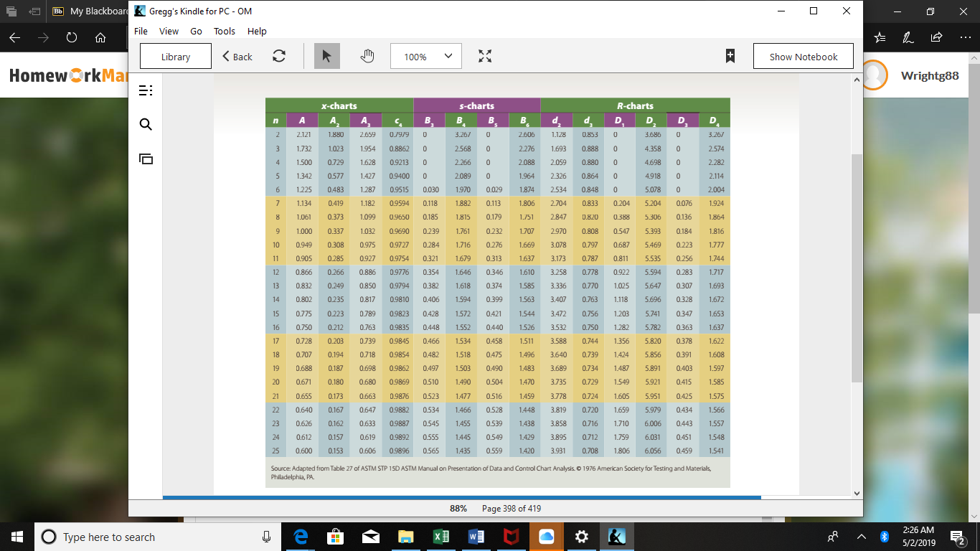Open Excel from the taskbar

pos(441,537)
